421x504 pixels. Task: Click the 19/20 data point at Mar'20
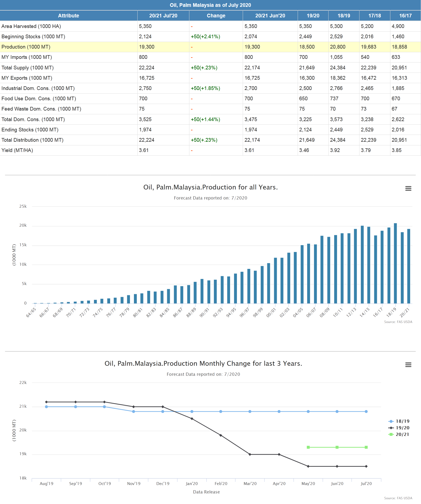[x=250, y=454]
